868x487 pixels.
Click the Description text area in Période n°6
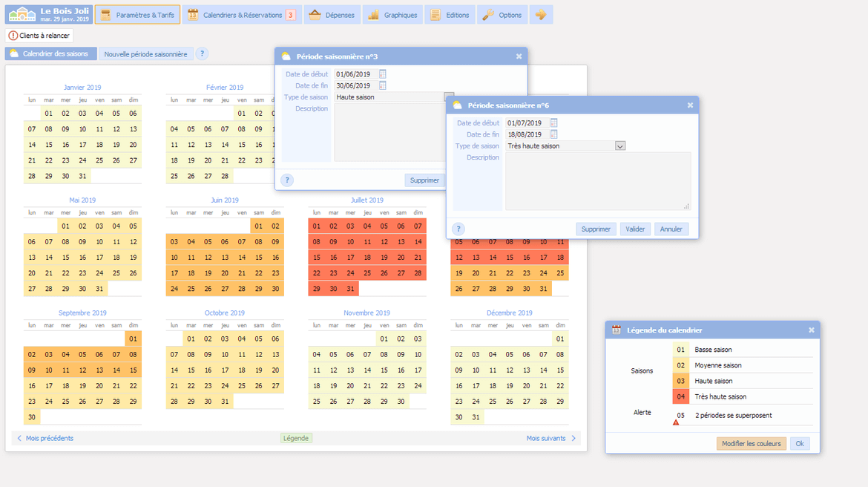[597, 181]
